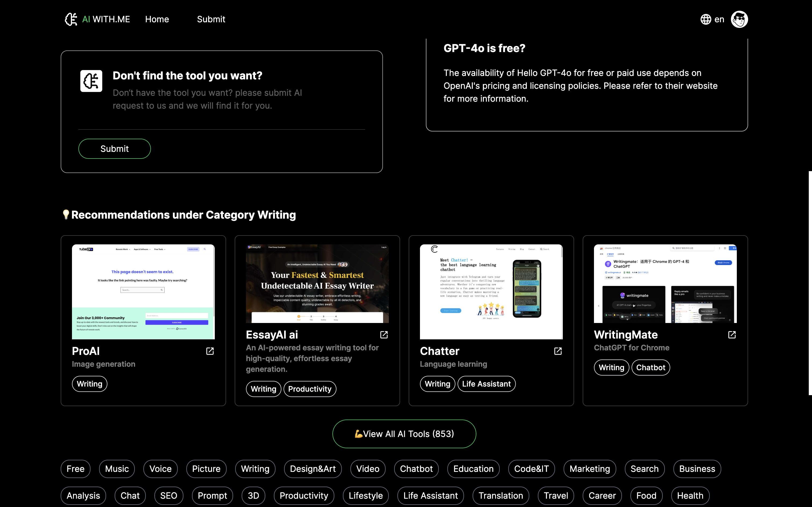
Task: Open the globe language selector
Action: click(x=706, y=19)
